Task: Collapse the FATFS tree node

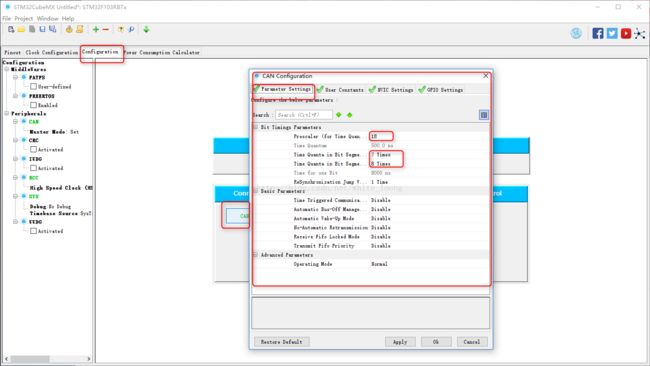Action: coord(15,78)
